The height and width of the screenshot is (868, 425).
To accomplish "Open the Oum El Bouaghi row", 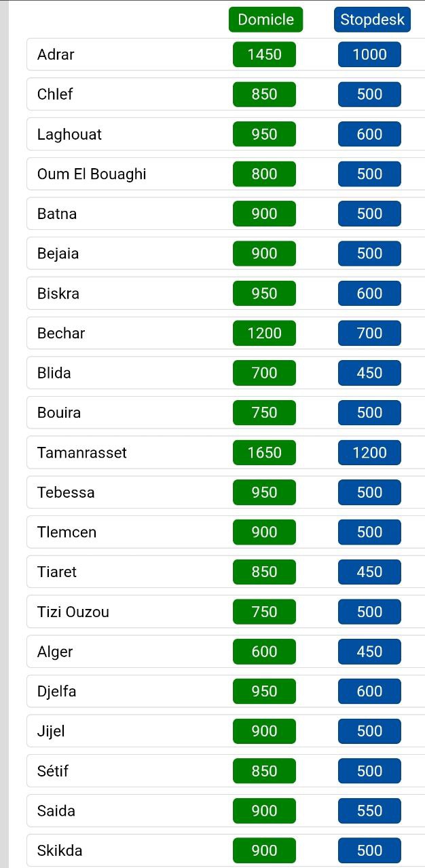I will click(x=225, y=174).
